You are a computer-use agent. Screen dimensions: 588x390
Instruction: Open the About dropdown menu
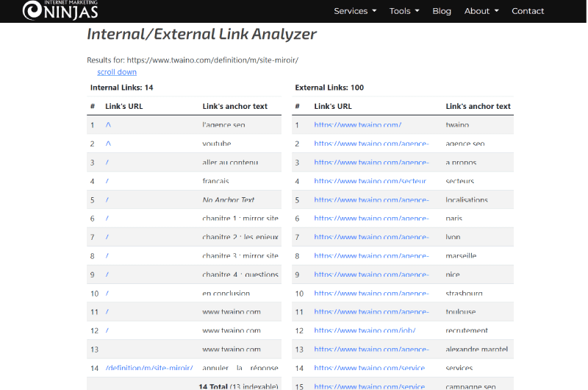pos(481,11)
